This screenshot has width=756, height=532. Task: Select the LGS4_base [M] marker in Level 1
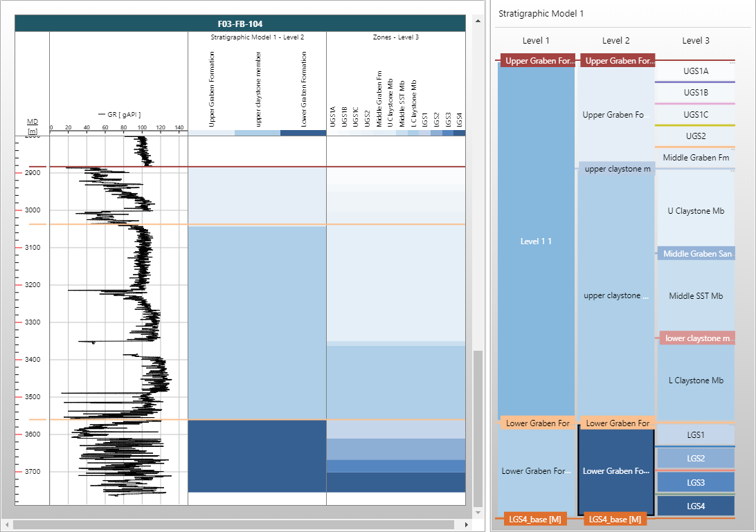[535, 519]
